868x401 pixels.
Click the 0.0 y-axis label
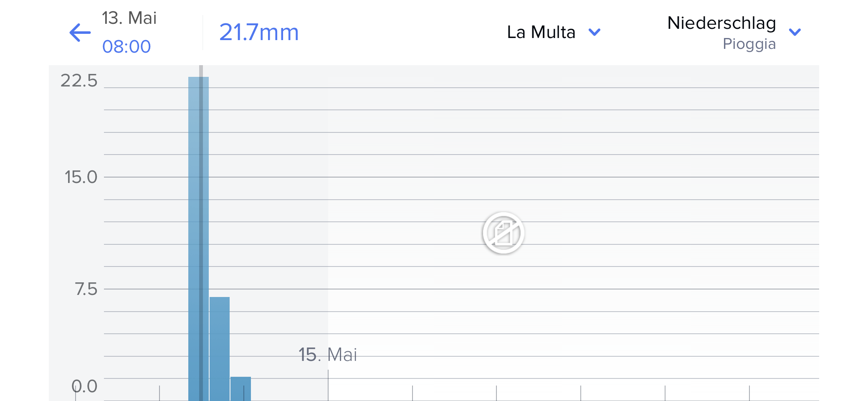click(x=85, y=386)
